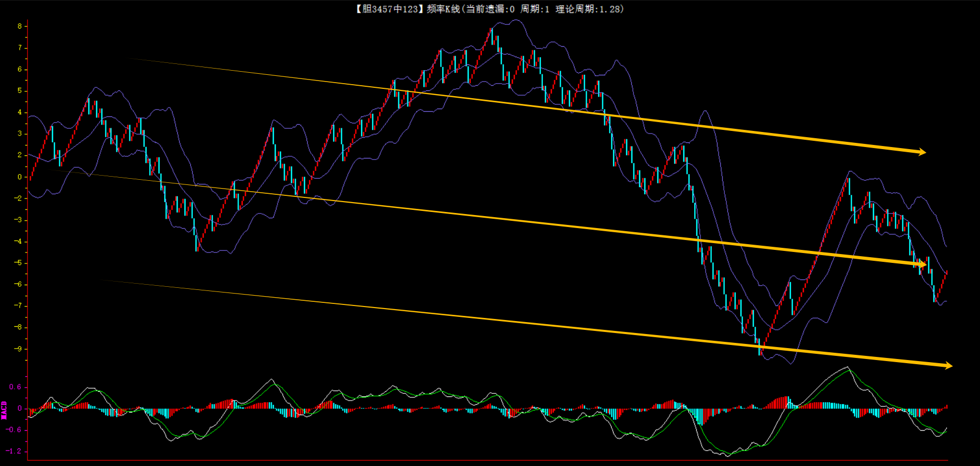Viewport: 980px width, 466px height.
Task: Click the arrowhead of the top orange trendline
Action: (x=922, y=152)
